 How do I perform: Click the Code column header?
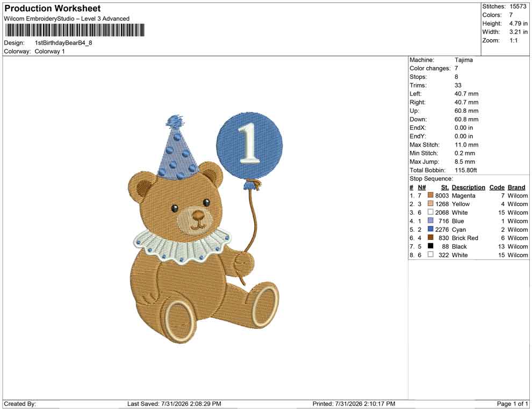pos(497,187)
